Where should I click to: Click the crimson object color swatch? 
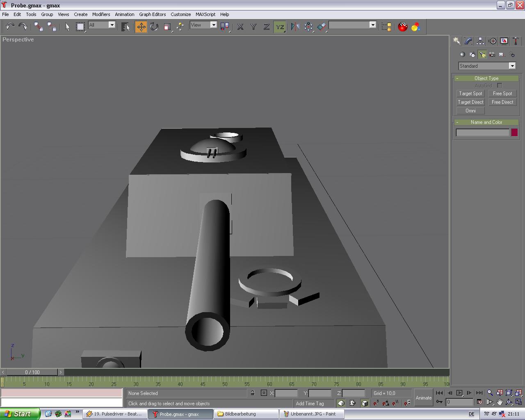point(514,132)
